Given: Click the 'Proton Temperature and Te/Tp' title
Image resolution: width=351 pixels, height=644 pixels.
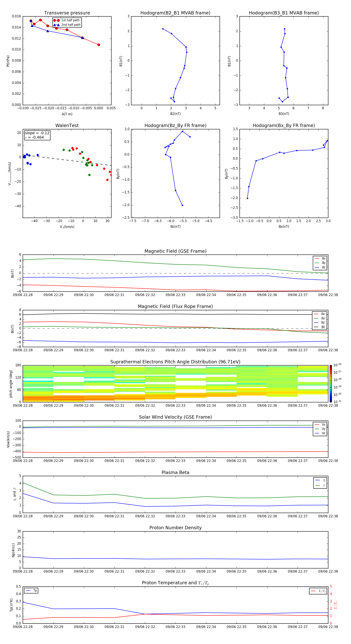Looking at the screenshot, I should click(x=175, y=583).
